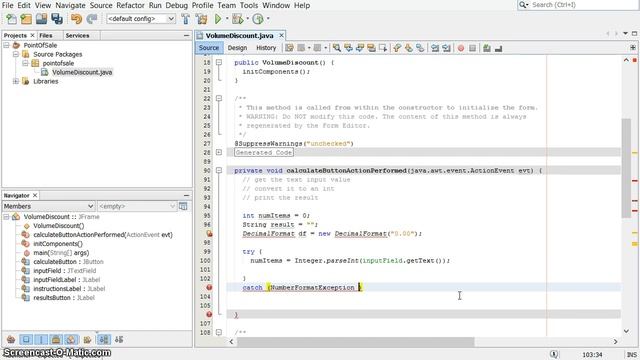Open the Run Project dropdown arrow

coord(227,19)
